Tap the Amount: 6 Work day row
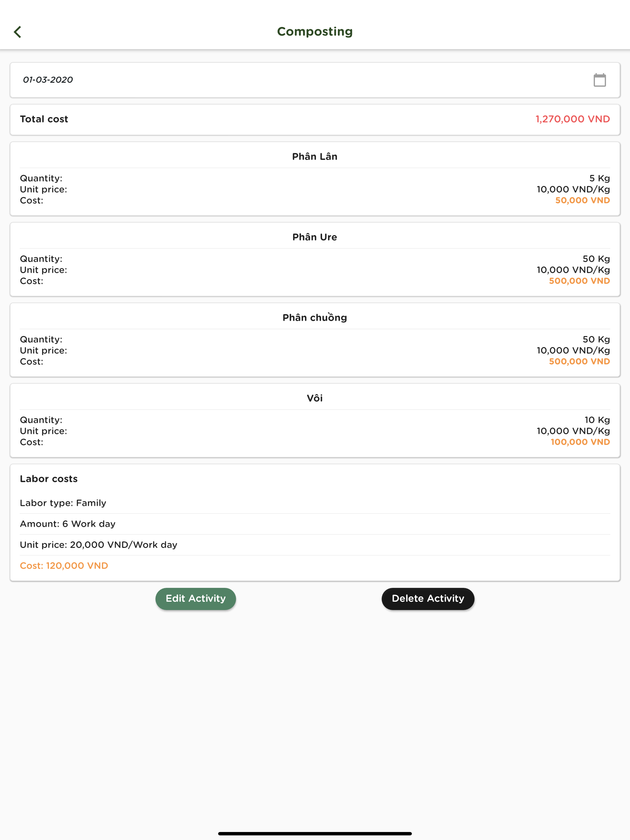The image size is (630, 840). 315,524
